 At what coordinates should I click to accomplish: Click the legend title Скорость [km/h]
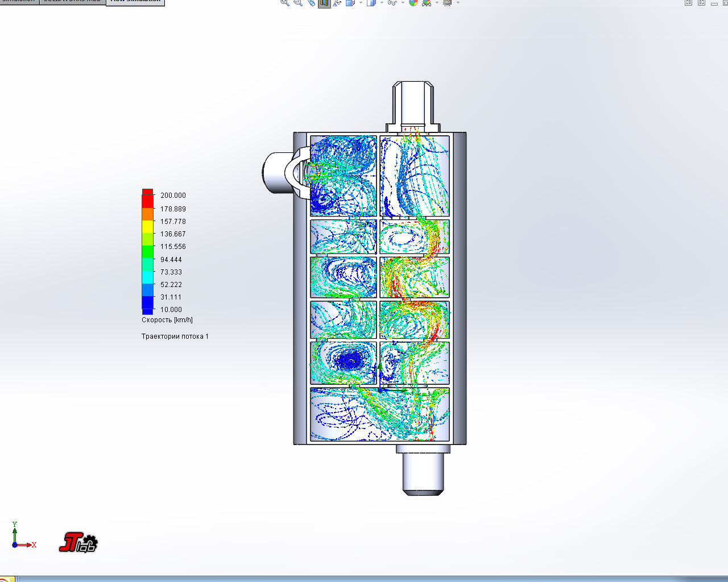[167, 320]
